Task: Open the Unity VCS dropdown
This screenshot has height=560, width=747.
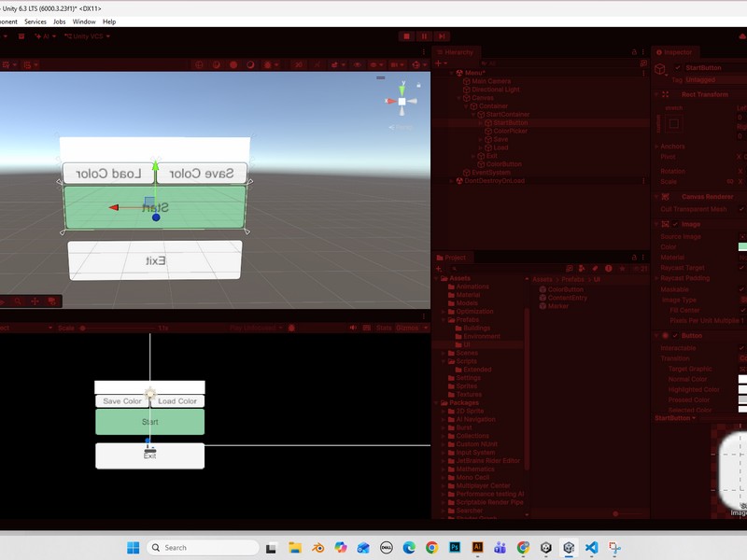Action: (x=87, y=36)
